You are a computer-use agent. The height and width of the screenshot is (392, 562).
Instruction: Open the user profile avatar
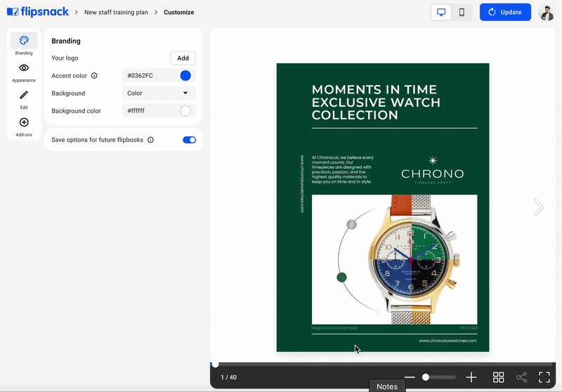pos(547,12)
